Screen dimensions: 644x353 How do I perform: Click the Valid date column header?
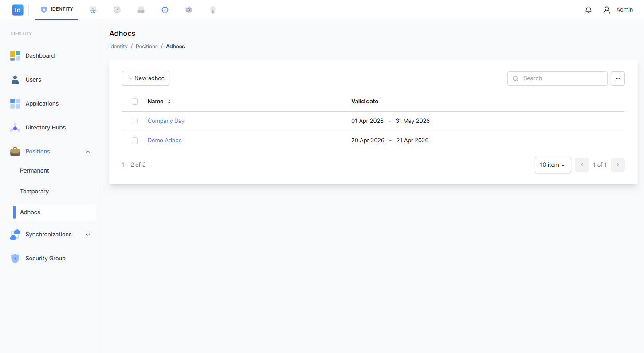pos(365,102)
